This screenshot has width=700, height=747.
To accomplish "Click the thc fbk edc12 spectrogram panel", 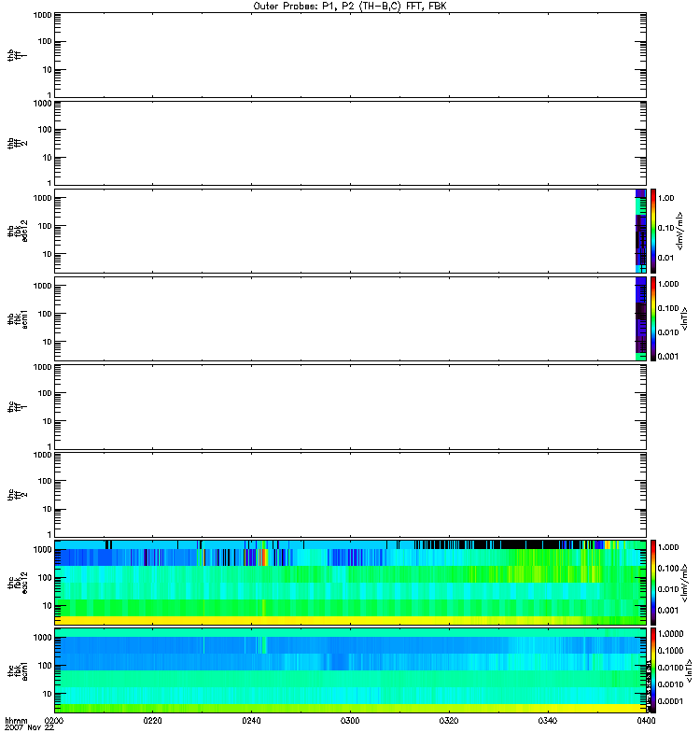I will point(350,582).
